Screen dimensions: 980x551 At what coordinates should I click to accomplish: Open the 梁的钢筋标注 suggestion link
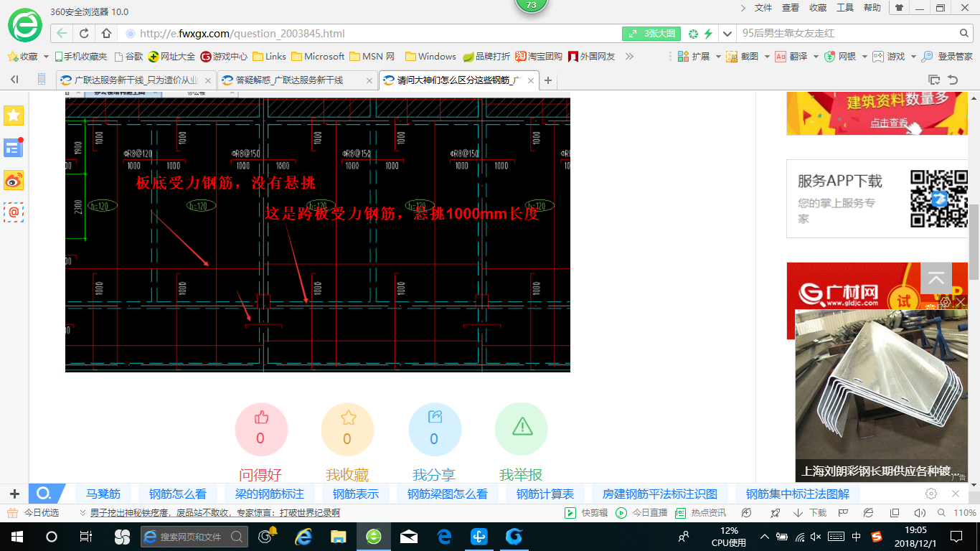pyautogui.click(x=269, y=494)
